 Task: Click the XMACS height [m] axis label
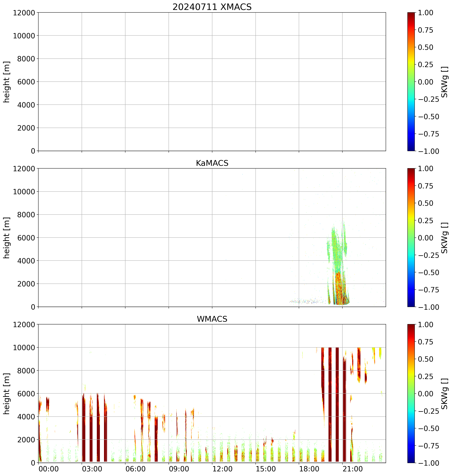7,82
